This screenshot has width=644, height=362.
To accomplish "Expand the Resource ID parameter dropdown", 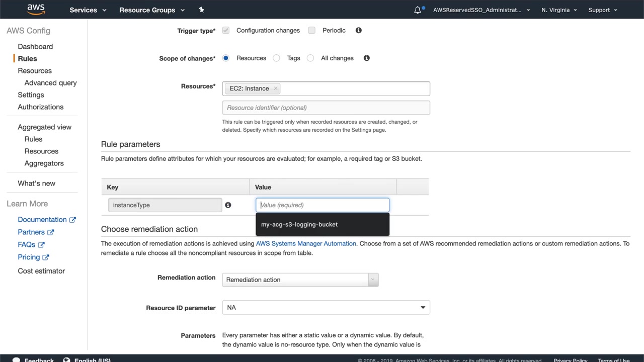I will click(326, 307).
